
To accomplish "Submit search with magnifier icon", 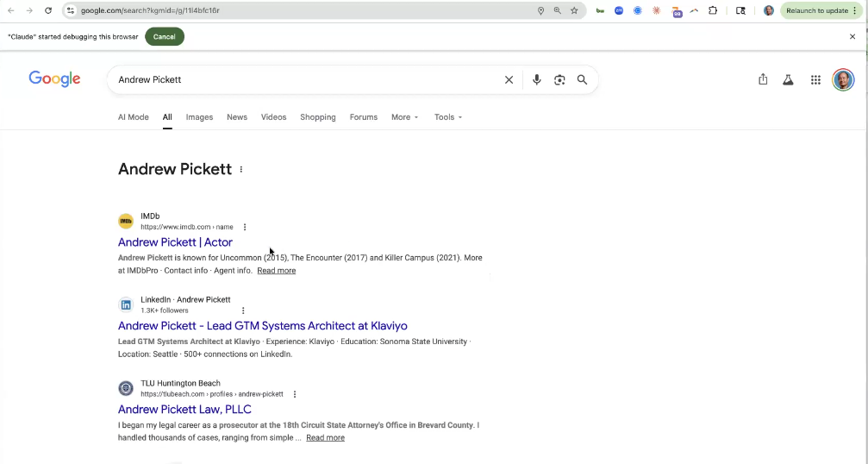I will (583, 79).
